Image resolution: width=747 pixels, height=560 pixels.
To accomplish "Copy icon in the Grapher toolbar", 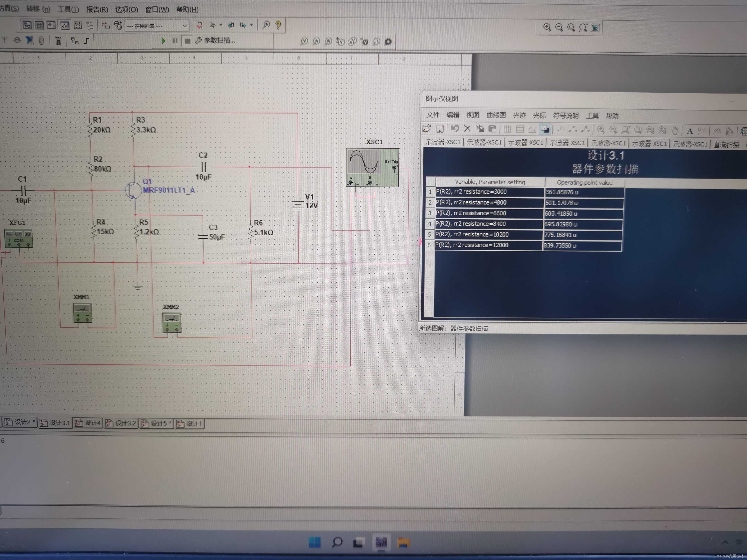I will [x=480, y=129].
